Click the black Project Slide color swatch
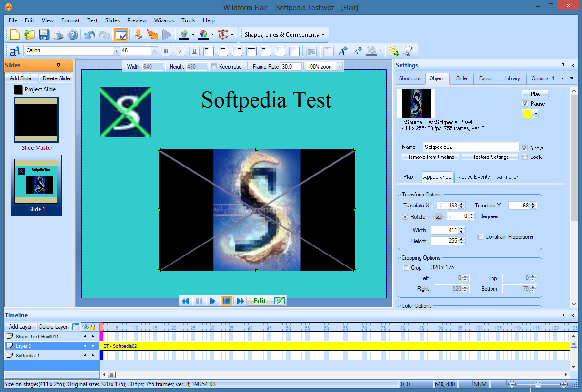 (18, 89)
